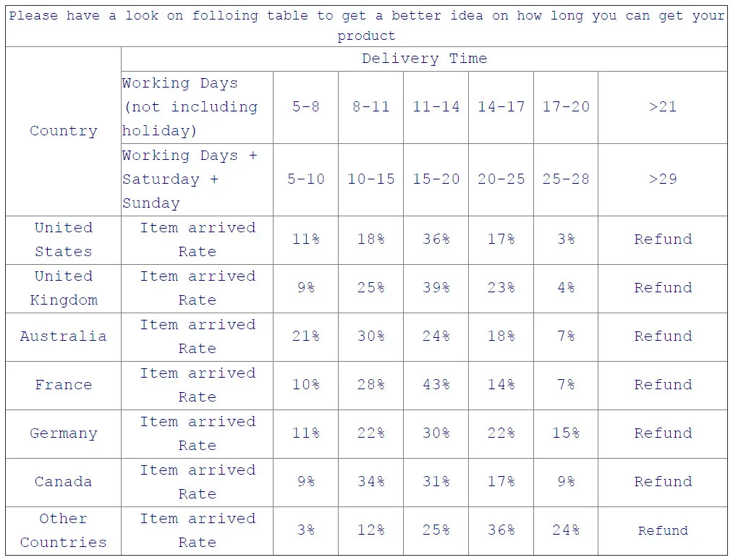Viewport: 733px width, 560px height.
Task: Select the Australia country cell
Action: [63, 336]
